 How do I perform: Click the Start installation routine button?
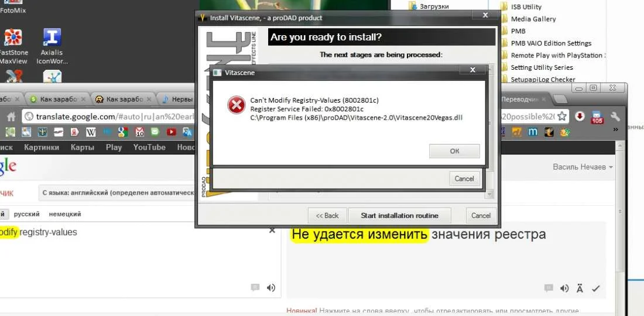399,216
